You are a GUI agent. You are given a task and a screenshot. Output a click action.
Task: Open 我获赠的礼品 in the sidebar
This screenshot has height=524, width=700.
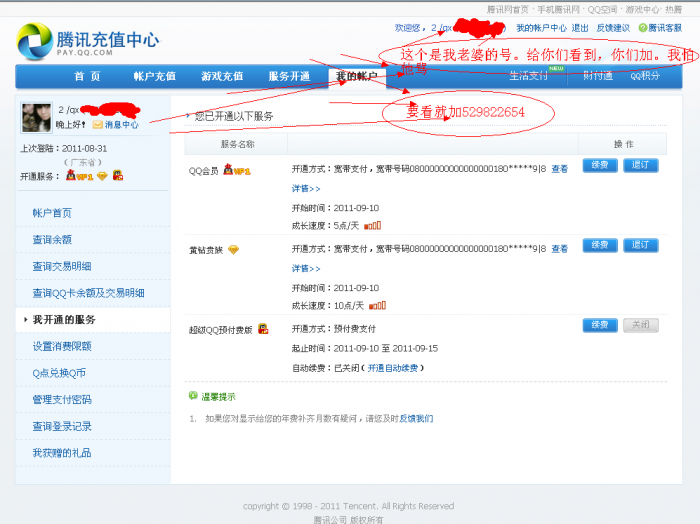coord(62,453)
